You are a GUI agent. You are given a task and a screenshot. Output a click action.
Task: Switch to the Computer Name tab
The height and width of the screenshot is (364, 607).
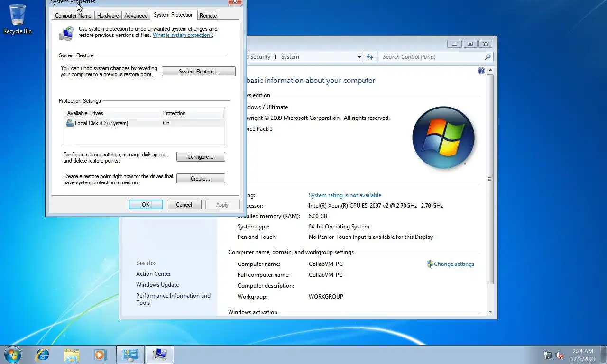[73, 16]
